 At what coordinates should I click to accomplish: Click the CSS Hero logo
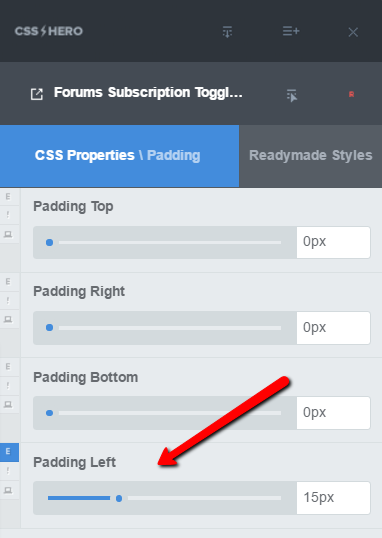tap(48, 31)
